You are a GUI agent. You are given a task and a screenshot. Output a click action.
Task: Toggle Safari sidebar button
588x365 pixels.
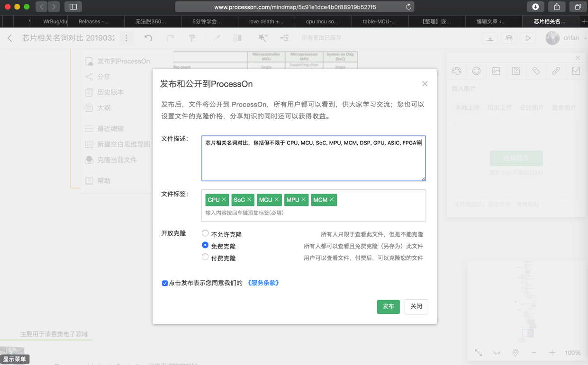pyautogui.click(x=73, y=7)
